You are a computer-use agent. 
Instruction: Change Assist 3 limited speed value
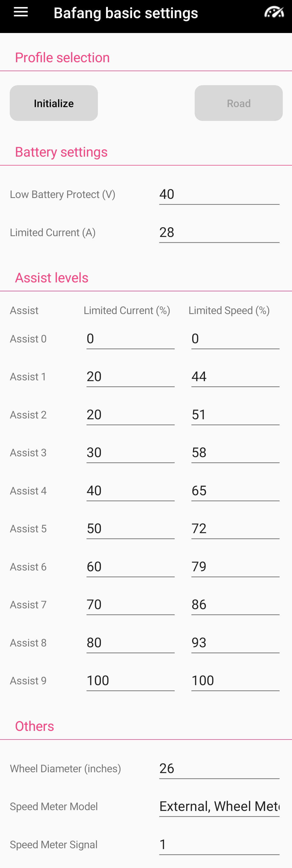[235, 453]
